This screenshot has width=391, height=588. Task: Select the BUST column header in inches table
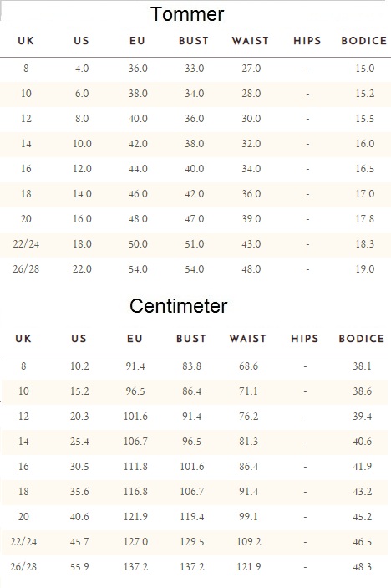194,40
